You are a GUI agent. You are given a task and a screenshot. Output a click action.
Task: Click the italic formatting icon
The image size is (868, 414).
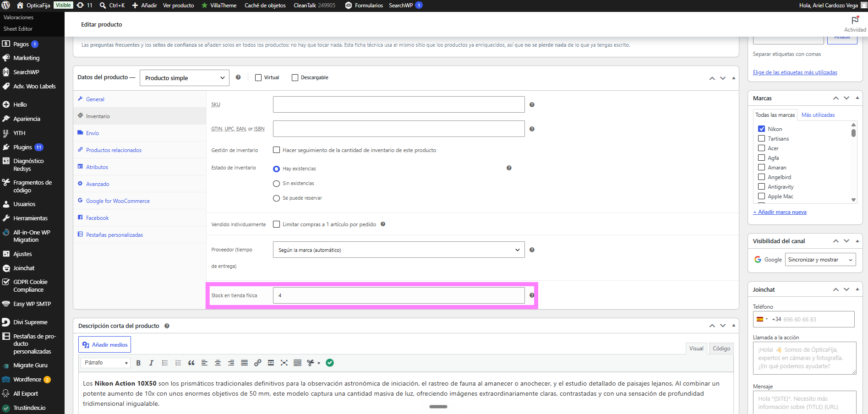[151, 363]
